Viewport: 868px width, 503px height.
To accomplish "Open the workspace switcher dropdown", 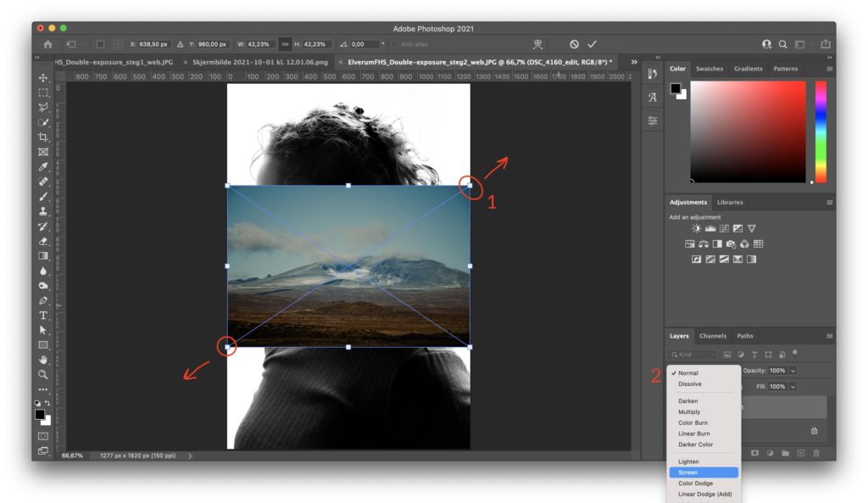I will [x=799, y=44].
